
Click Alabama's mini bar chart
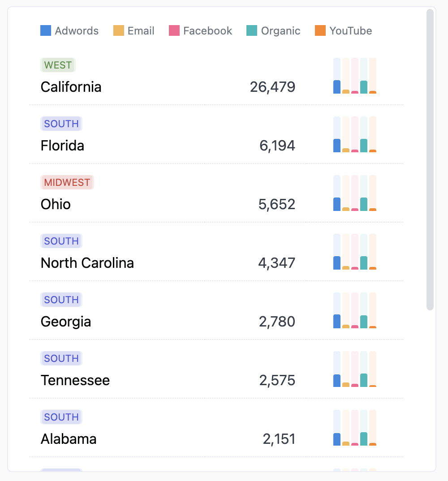tap(355, 428)
